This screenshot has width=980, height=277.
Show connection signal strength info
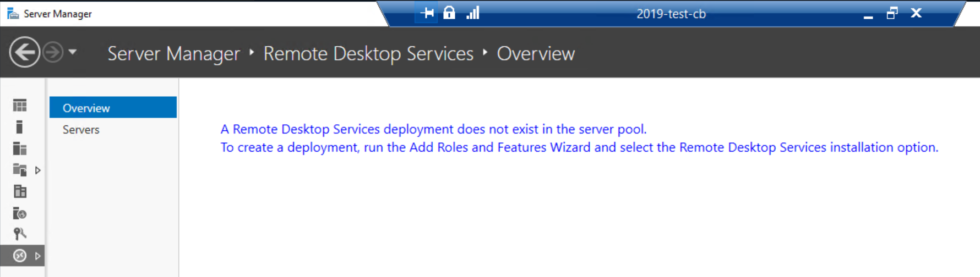473,13
